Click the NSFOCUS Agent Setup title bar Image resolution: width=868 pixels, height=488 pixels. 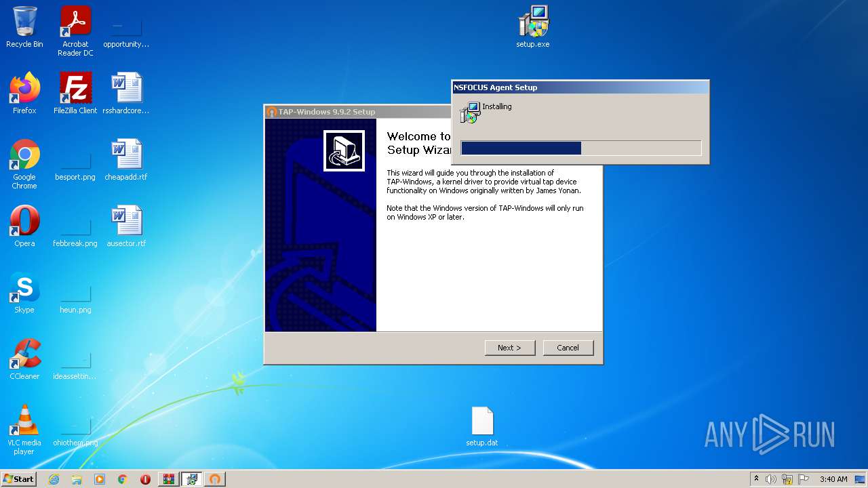pos(580,87)
